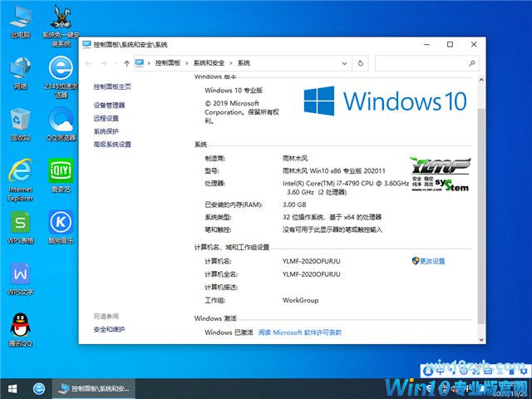Viewport: 532px width, 399px height.
Task: Open 设备管理器 from the sidebar
Action: [109, 106]
